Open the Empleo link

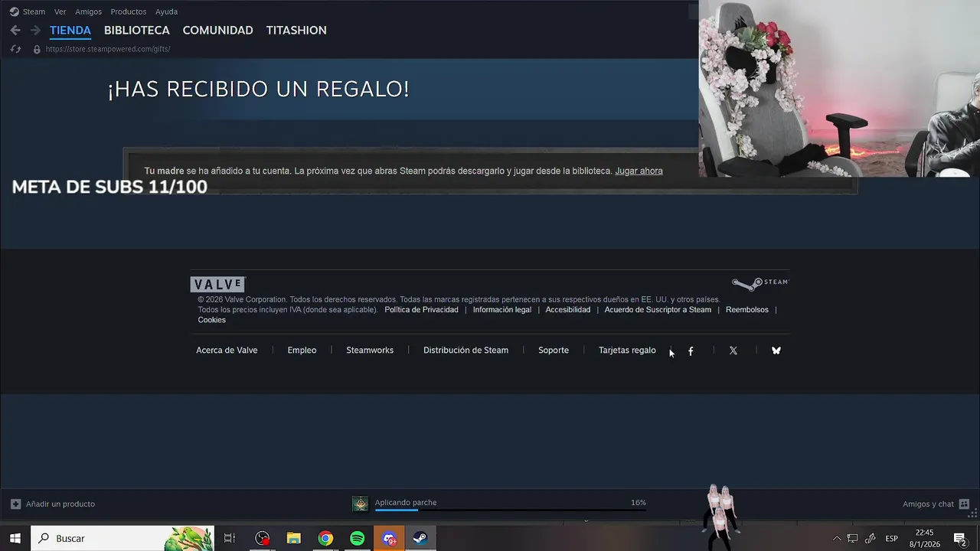coord(302,350)
